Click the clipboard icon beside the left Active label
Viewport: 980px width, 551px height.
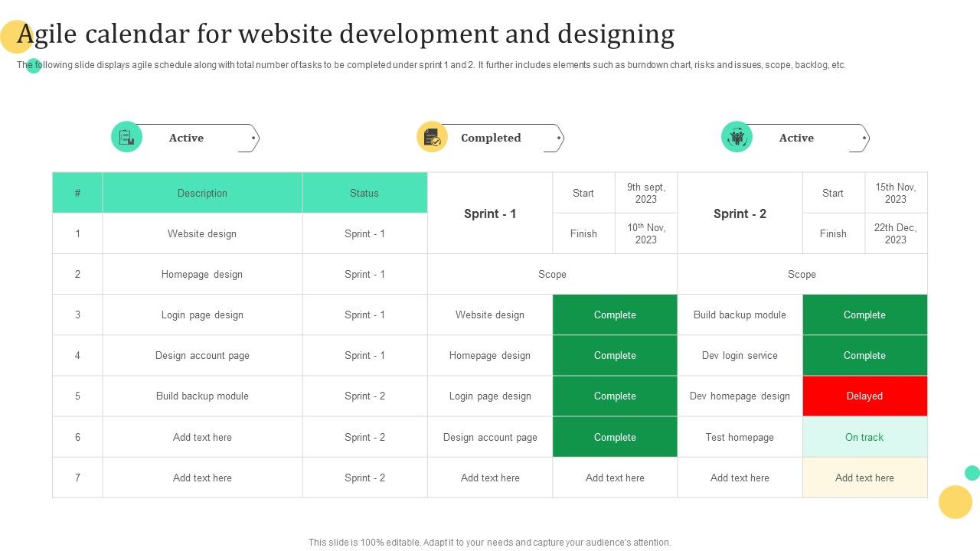[x=126, y=137]
